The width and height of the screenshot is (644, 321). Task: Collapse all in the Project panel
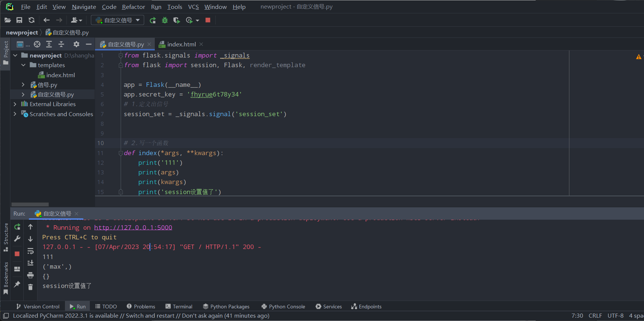61,44
